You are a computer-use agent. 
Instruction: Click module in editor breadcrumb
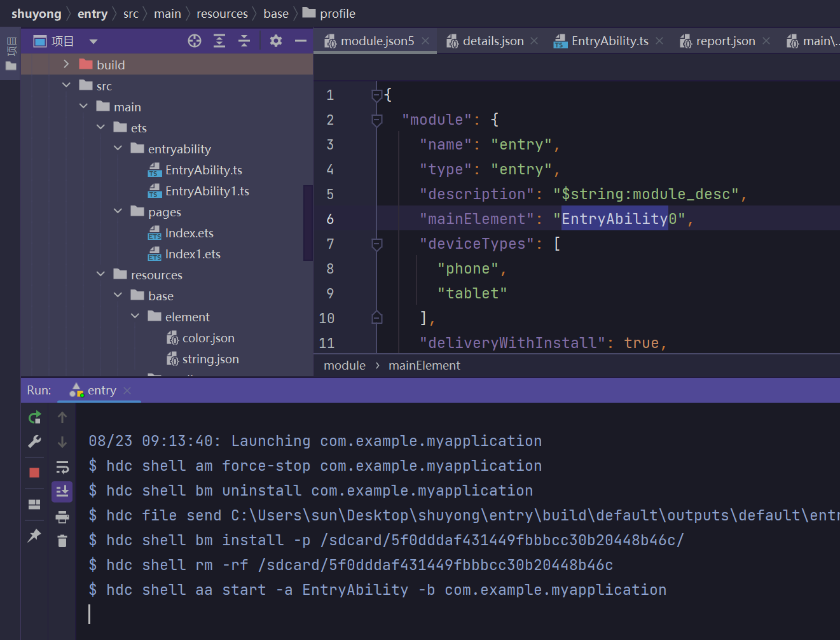(345, 365)
